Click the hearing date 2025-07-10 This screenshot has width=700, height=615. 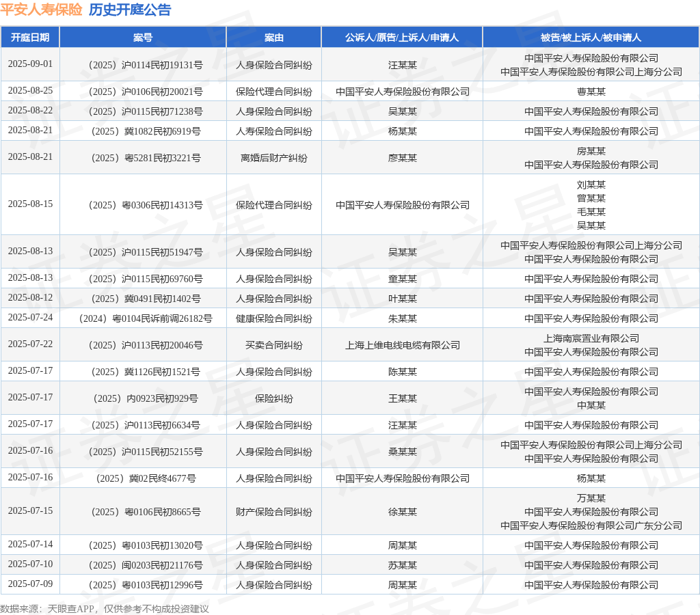coord(30,564)
